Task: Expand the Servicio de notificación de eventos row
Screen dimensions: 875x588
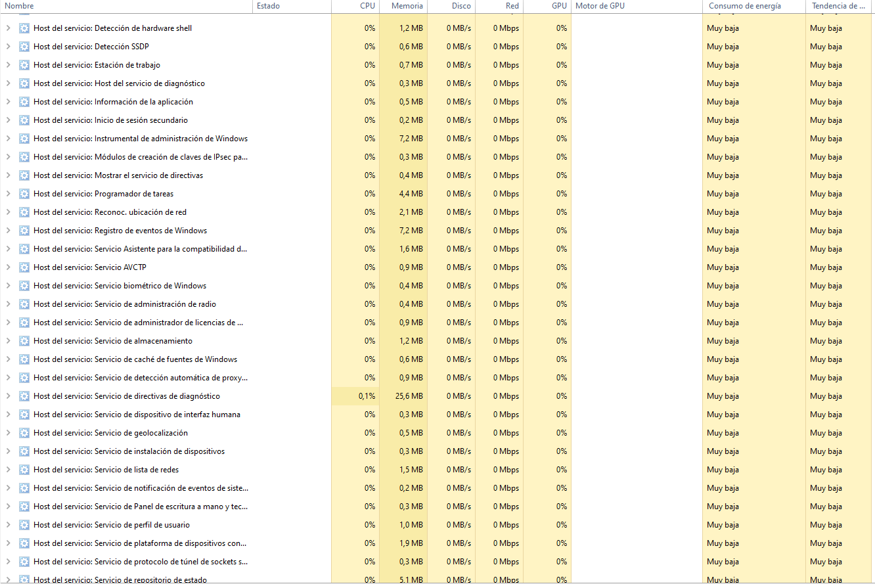Action: 8,488
